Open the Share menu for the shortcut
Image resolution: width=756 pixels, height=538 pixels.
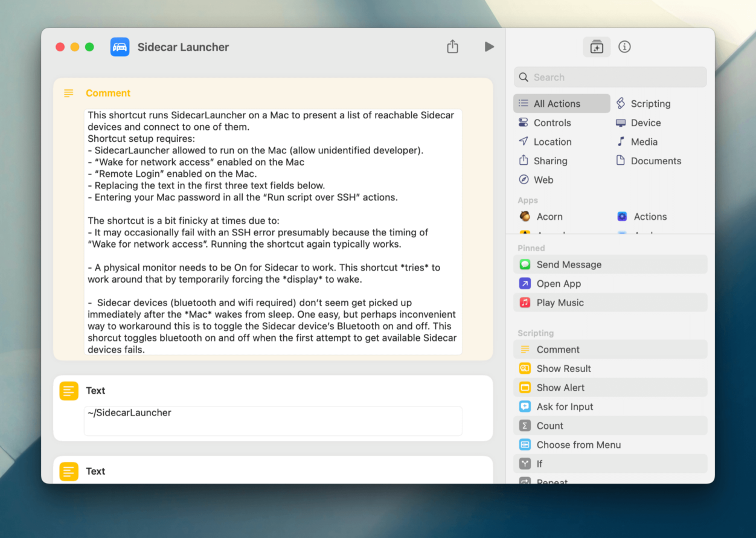click(x=452, y=46)
